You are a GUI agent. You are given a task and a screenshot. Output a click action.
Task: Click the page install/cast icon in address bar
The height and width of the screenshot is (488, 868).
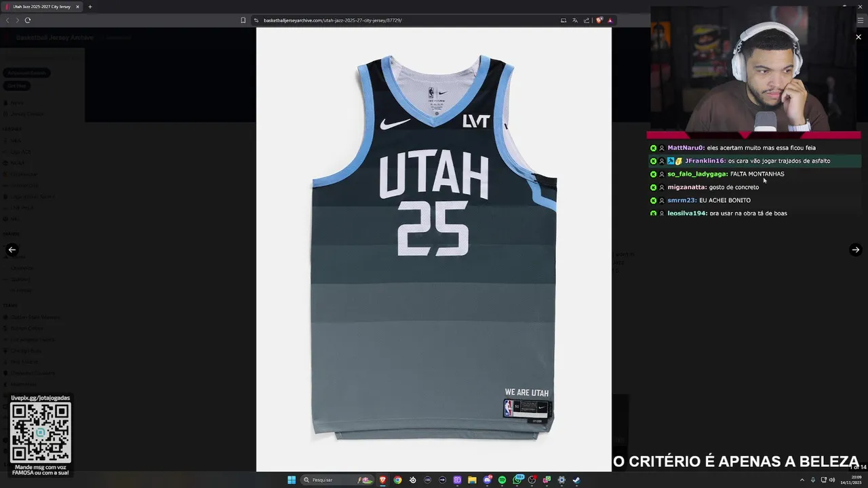[563, 20]
